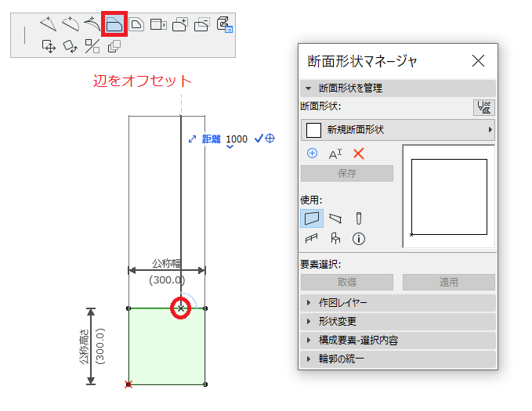
Task: Toggle the beam usage icon under 使用
Action: (x=335, y=218)
